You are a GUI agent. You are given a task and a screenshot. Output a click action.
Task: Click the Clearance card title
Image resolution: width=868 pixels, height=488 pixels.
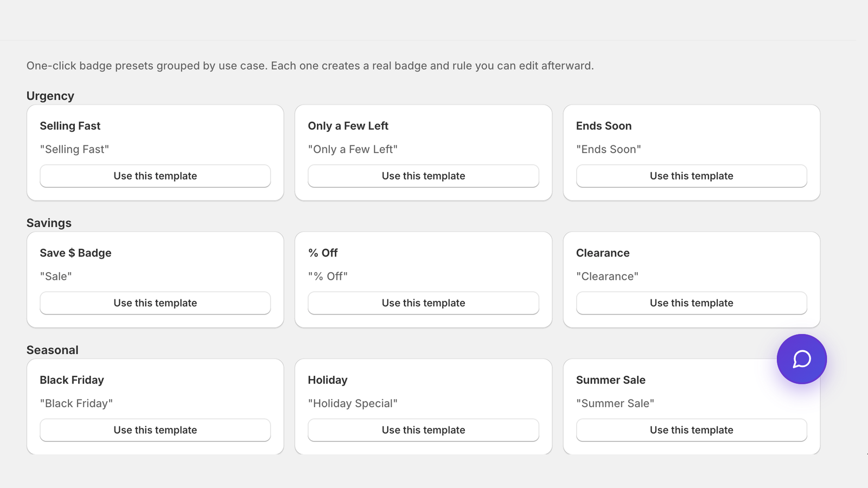(603, 253)
